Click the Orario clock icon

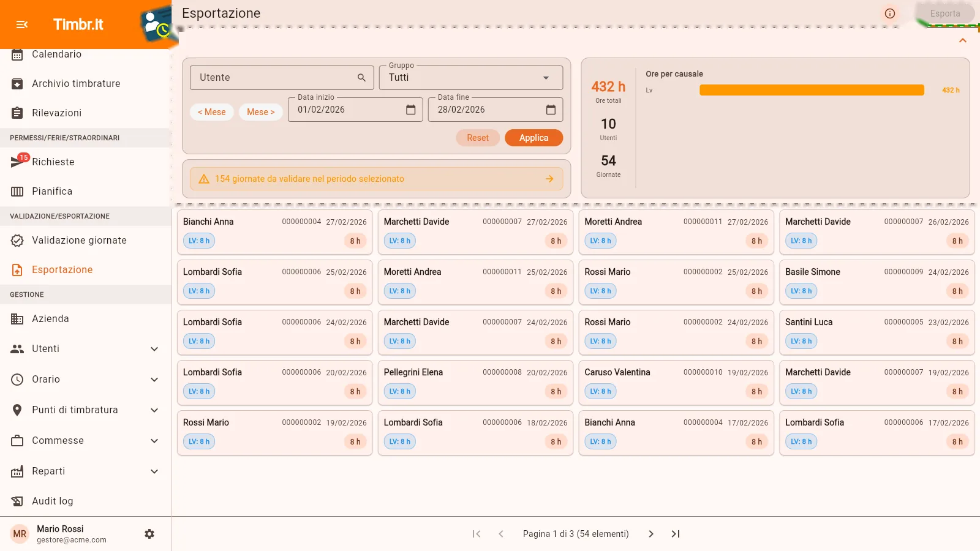pos(17,380)
